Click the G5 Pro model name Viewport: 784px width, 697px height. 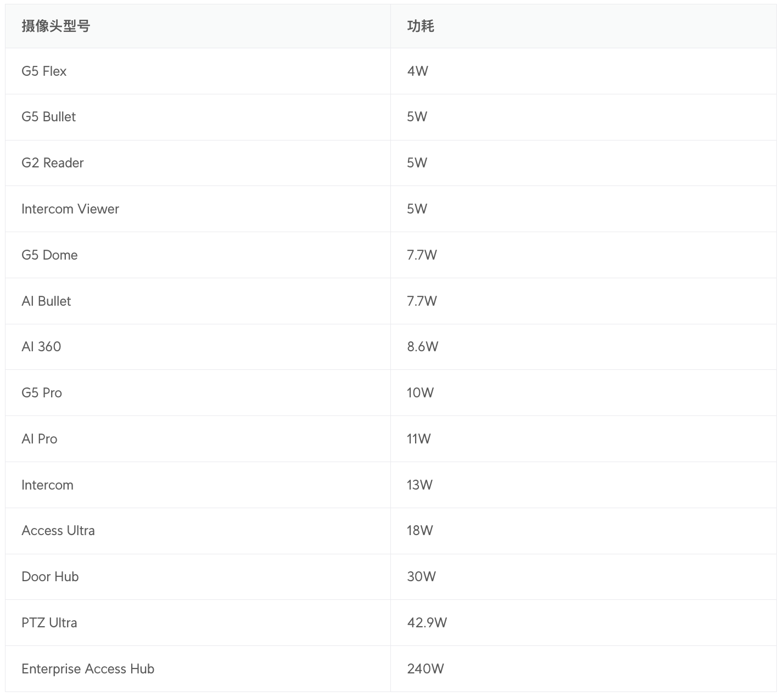click(x=42, y=393)
